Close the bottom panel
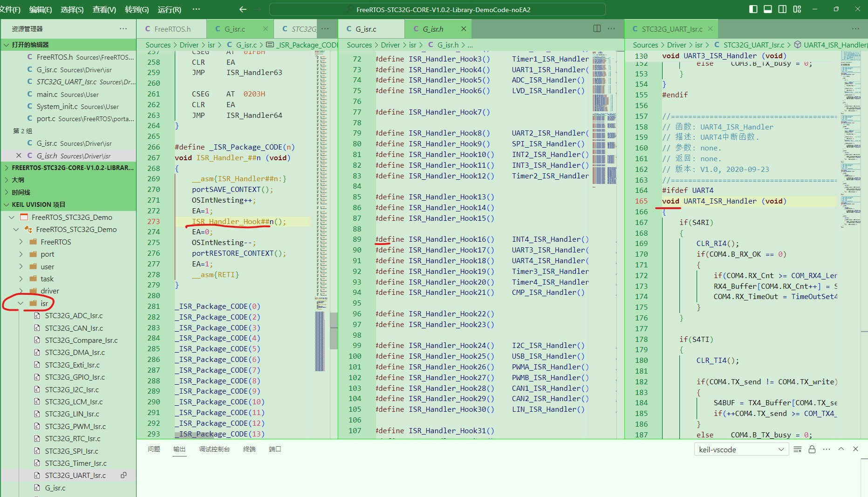Screen dimensions: 868x497 click(855, 449)
